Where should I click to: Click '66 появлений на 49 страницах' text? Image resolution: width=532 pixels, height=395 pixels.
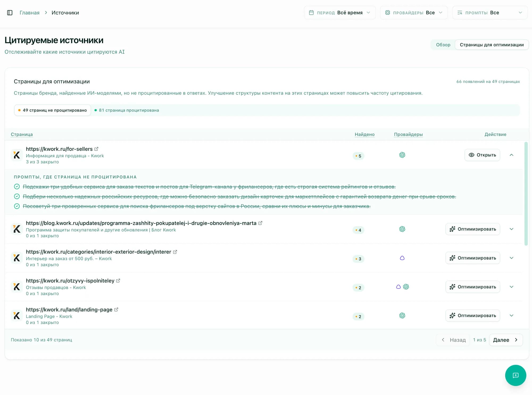coord(488,82)
